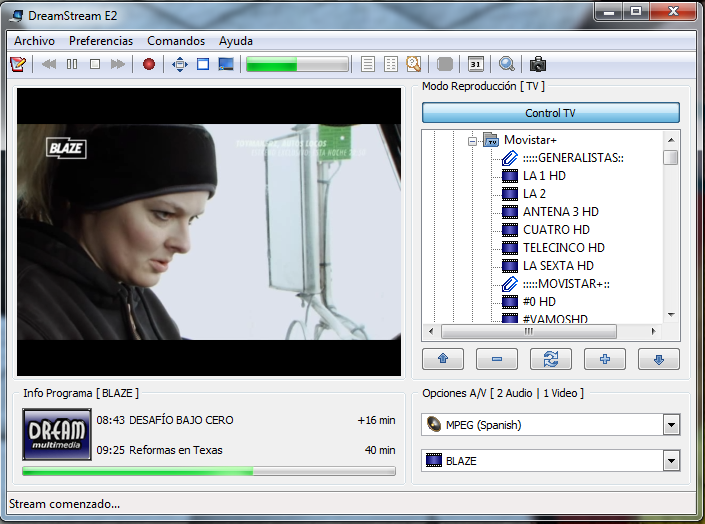Open the single-column list view icon

pyautogui.click(x=368, y=64)
